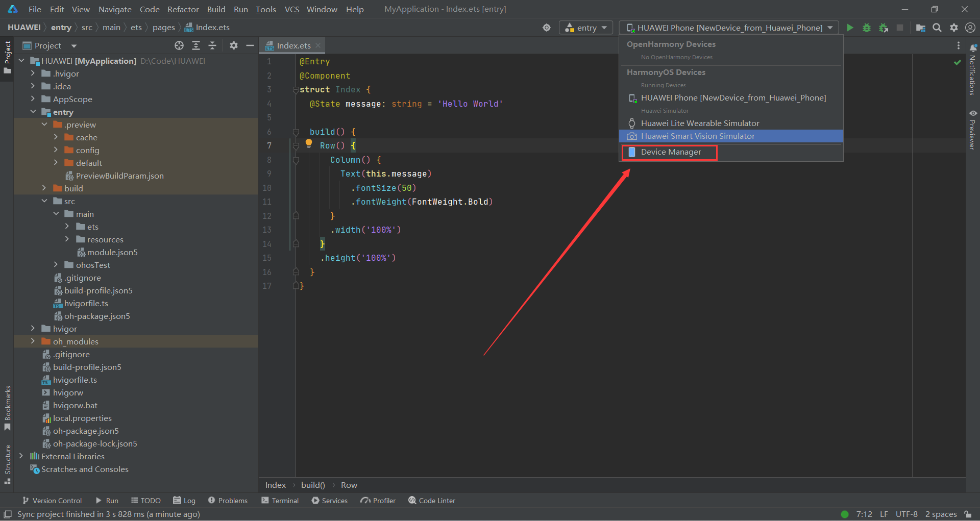Open the Problems tool window

pos(228,501)
